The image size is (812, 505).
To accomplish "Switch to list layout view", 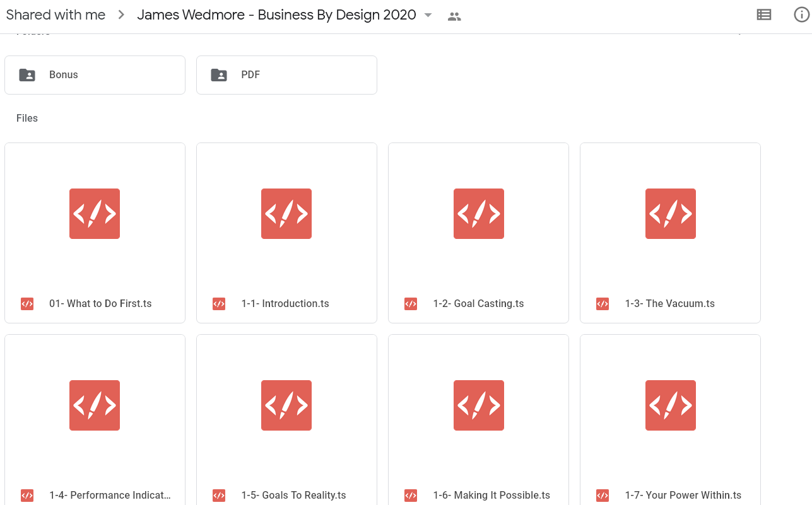I will 763,15.
